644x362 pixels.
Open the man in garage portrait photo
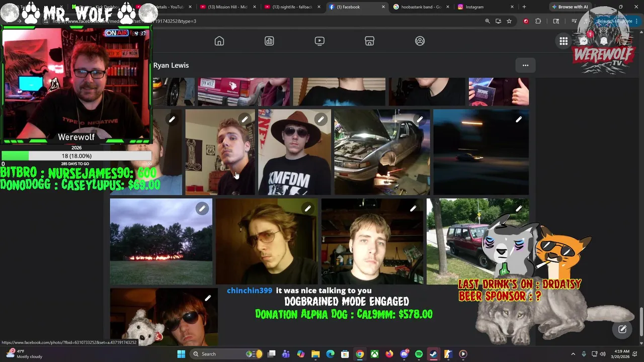pos(372,241)
